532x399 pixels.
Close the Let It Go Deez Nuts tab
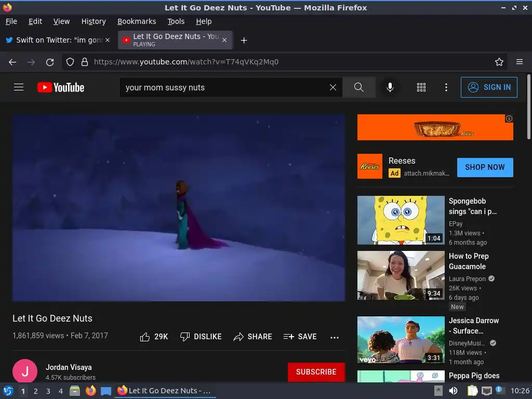[x=224, y=40]
